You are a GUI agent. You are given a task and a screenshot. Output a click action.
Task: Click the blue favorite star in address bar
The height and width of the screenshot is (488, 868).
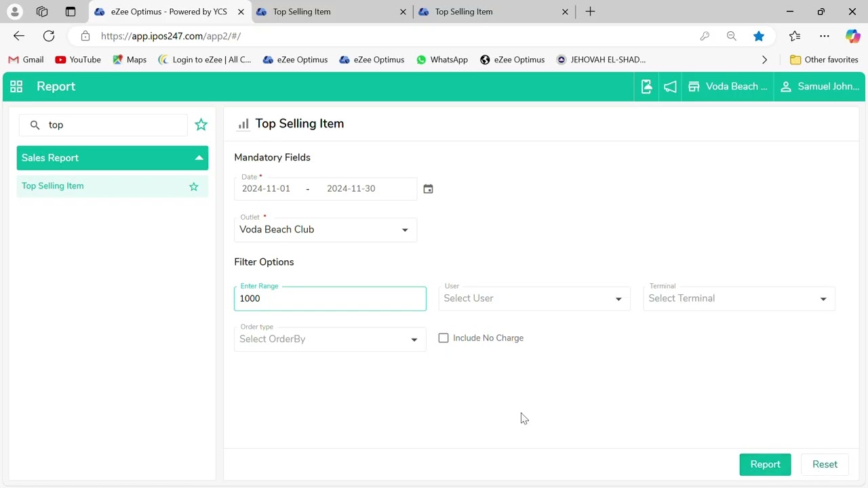[x=759, y=36]
